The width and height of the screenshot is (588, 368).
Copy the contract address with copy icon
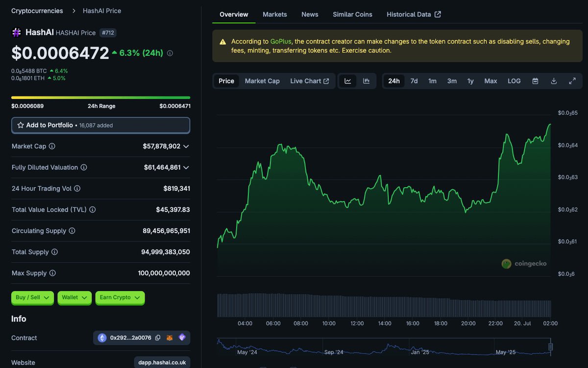(158, 338)
